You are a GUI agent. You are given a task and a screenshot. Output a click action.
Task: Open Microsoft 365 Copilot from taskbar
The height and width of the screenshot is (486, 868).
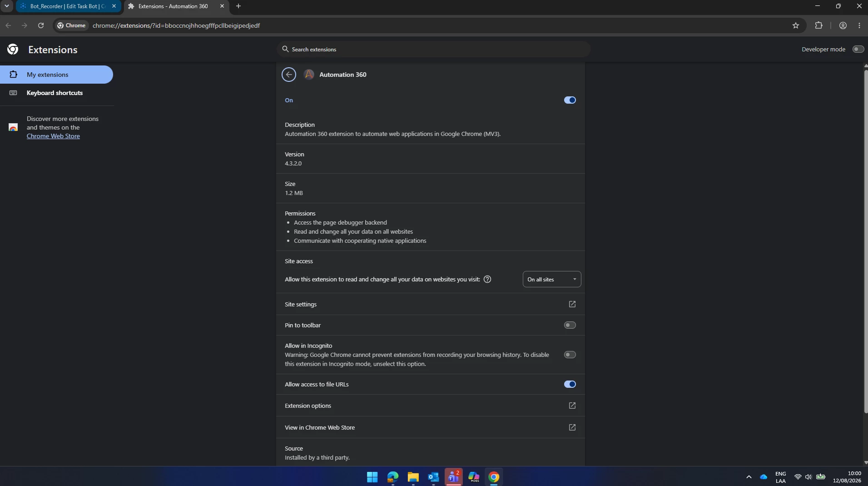click(474, 477)
